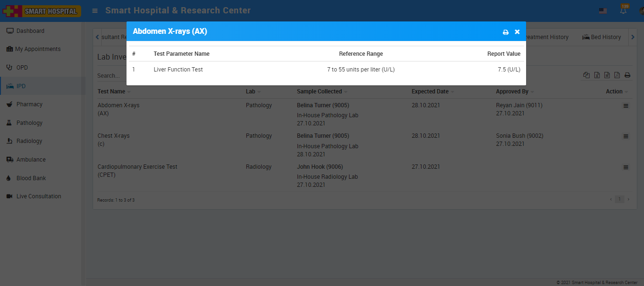Change language via US flag icon
This screenshot has height=286, width=644.
603,10
